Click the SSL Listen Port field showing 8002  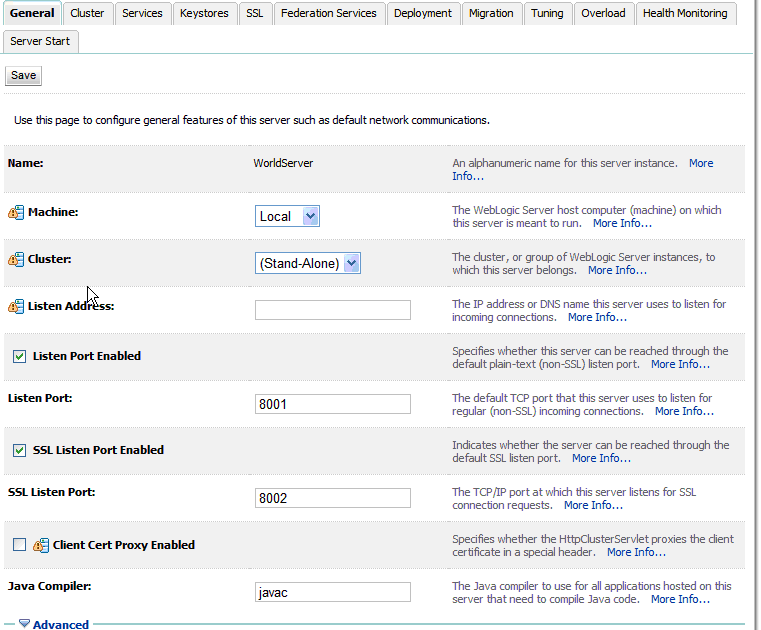tap(333, 498)
